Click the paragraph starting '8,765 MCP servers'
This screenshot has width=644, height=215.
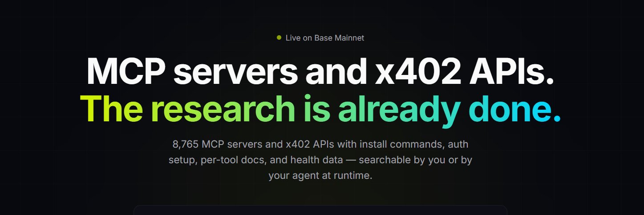click(x=320, y=160)
